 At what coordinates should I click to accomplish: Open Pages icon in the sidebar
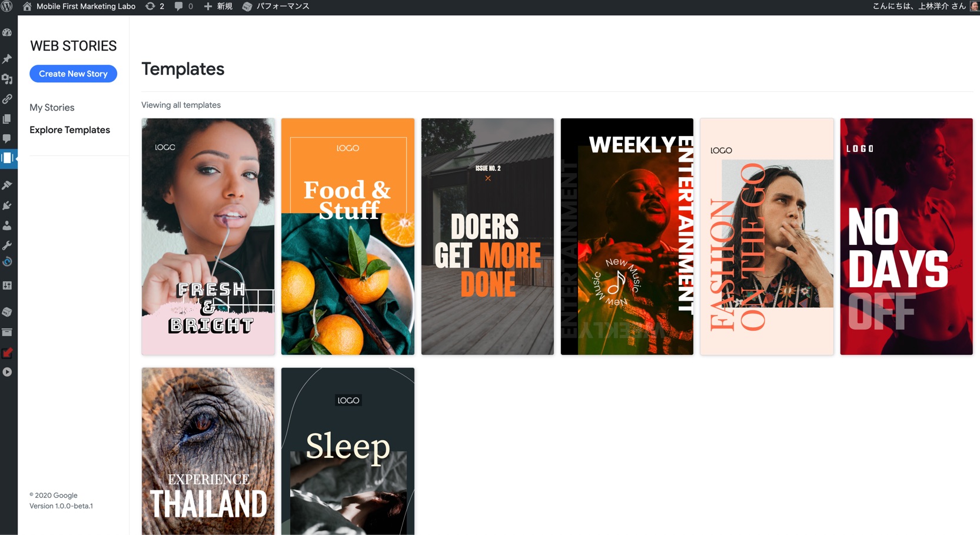[8, 119]
